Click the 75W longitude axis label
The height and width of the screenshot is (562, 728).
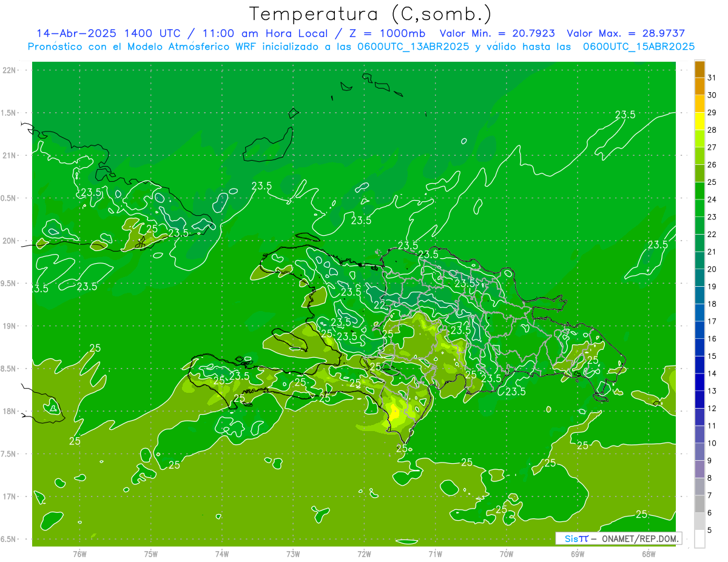[151, 554]
